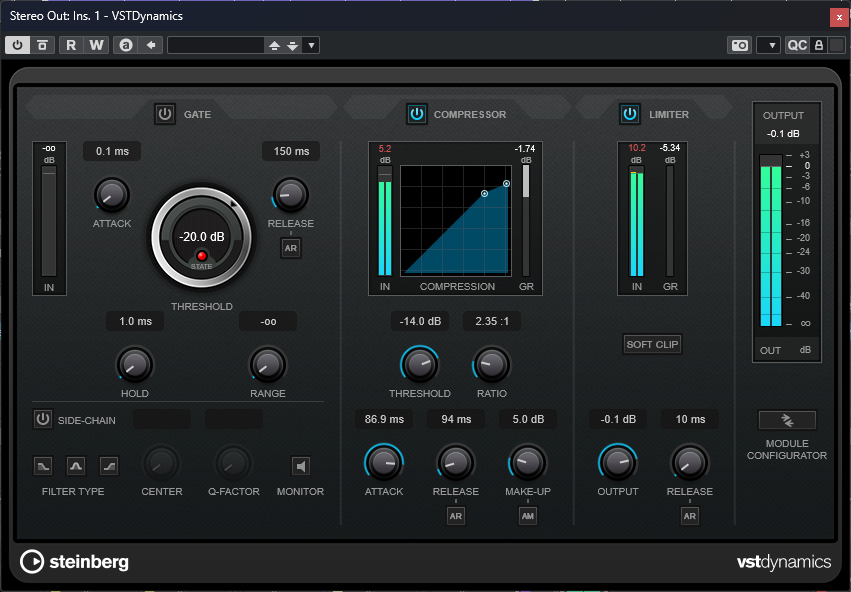Click the side-chain Center knob
The image size is (851, 592).
pos(161,464)
